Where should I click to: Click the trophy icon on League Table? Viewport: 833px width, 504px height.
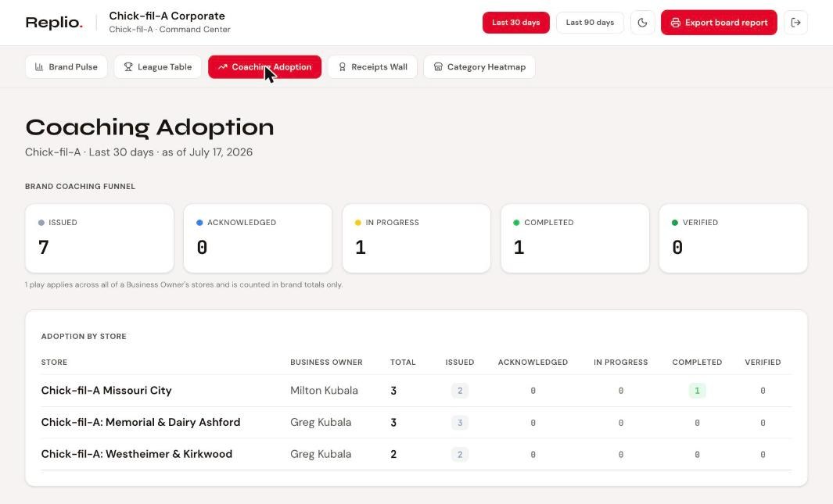(128, 67)
